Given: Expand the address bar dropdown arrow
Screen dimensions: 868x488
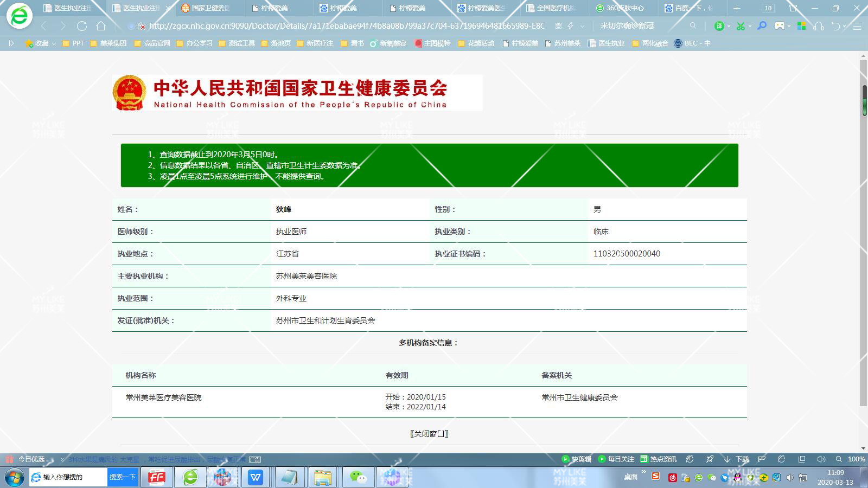Looking at the screenshot, I should tap(583, 26).
